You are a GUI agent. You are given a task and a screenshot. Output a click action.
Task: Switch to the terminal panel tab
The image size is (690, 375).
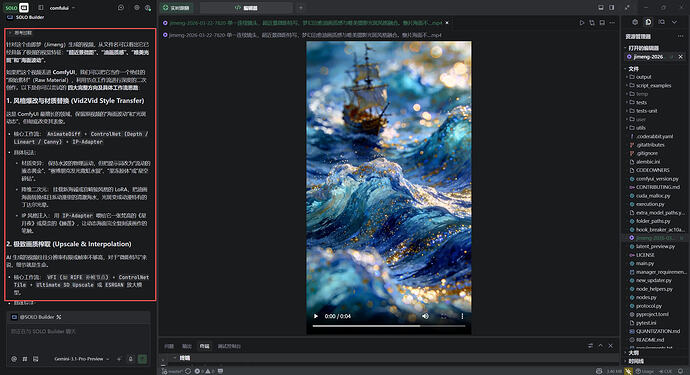coord(204,346)
